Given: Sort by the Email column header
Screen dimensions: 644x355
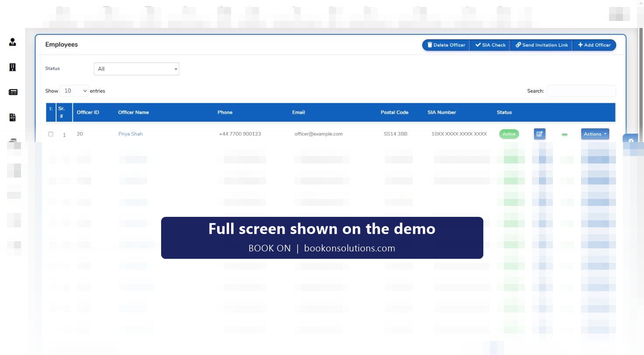Looking at the screenshot, I should 299,112.
